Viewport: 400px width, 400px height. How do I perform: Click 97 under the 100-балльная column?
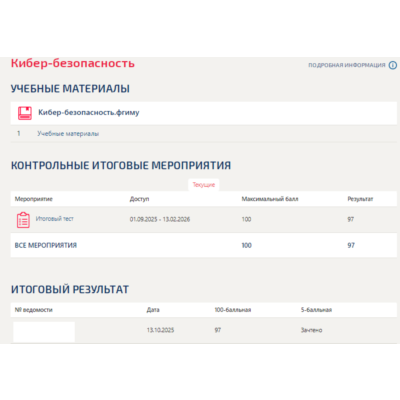218,330
